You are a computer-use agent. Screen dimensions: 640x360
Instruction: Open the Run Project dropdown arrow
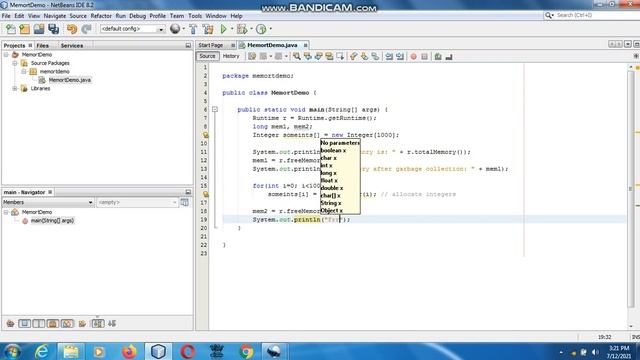232,29
